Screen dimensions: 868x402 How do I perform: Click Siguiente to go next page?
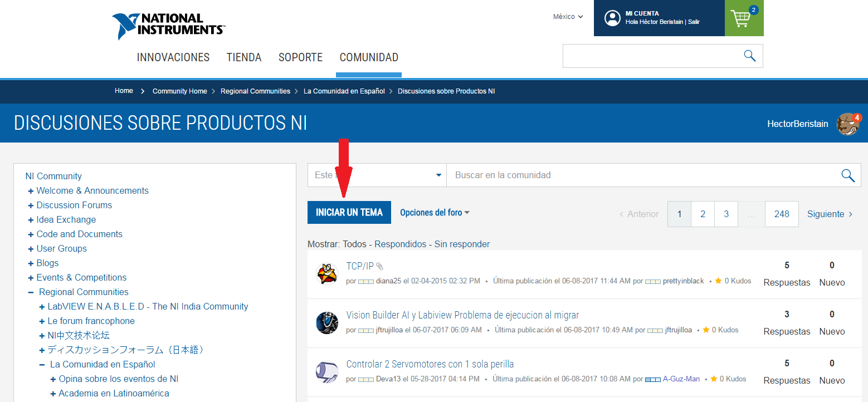(830, 214)
